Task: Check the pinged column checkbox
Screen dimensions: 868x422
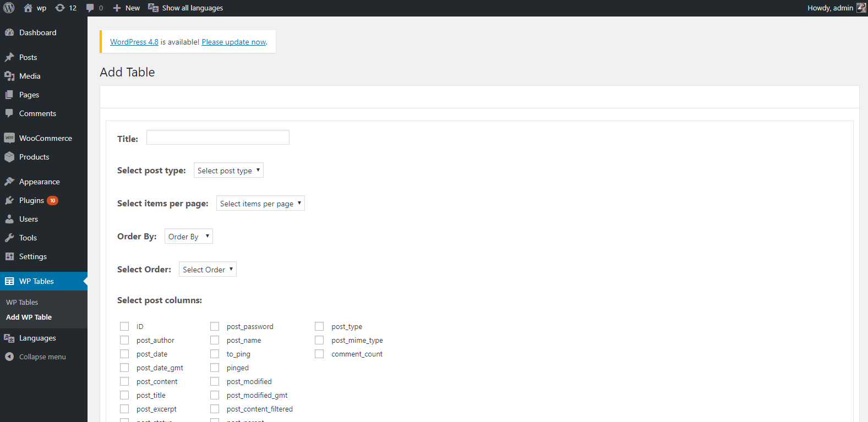Action: click(x=215, y=368)
